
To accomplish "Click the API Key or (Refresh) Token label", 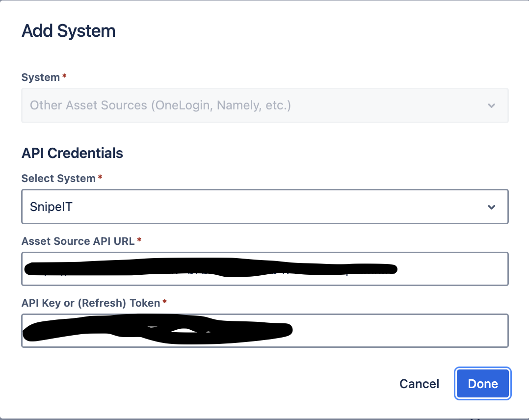I will click(91, 303).
